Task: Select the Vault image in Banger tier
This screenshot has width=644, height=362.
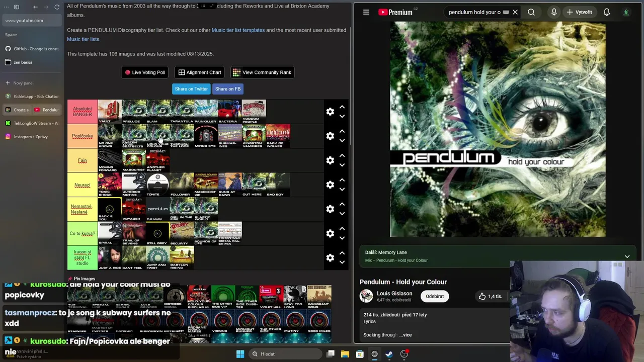Action: [110, 112]
